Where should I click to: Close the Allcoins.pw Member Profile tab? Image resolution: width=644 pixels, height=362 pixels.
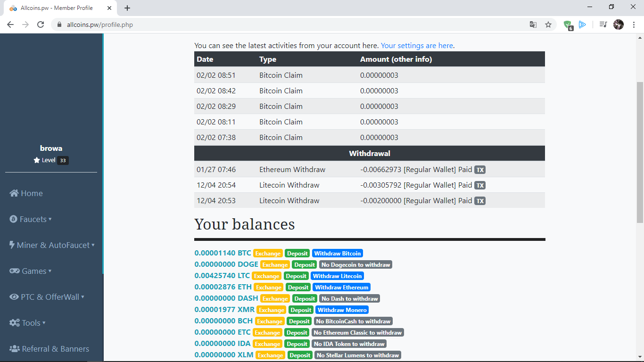click(109, 8)
